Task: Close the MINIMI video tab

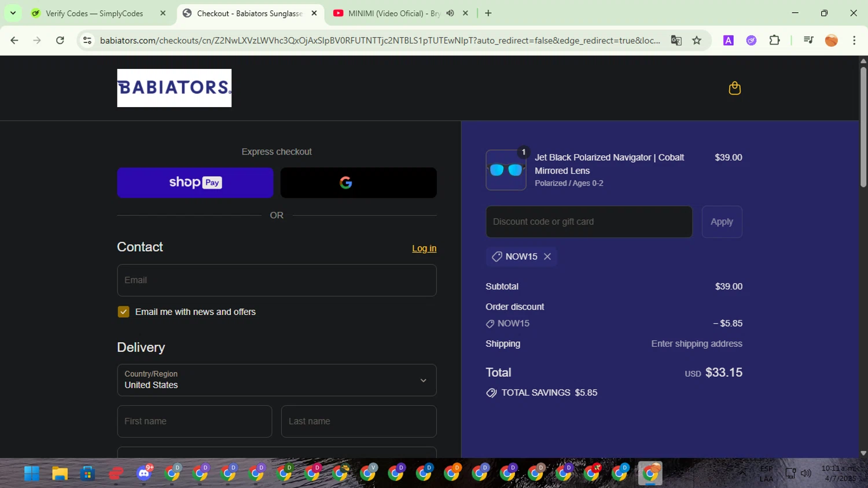Action: click(465, 13)
